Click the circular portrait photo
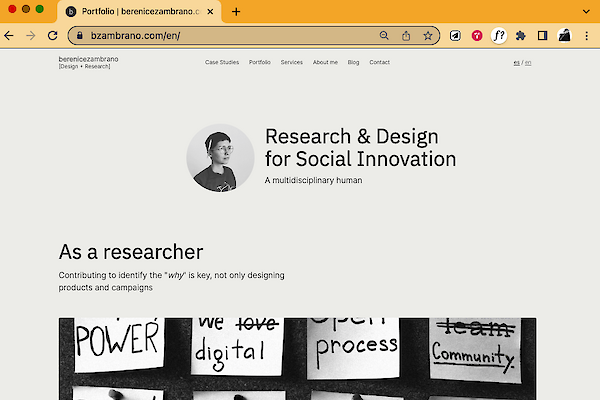The image size is (600, 400). click(x=220, y=158)
